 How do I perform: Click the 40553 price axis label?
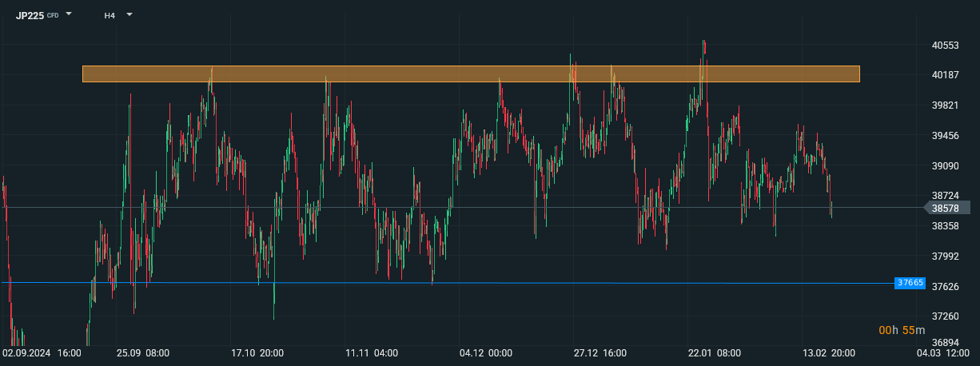pyautogui.click(x=946, y=46)
